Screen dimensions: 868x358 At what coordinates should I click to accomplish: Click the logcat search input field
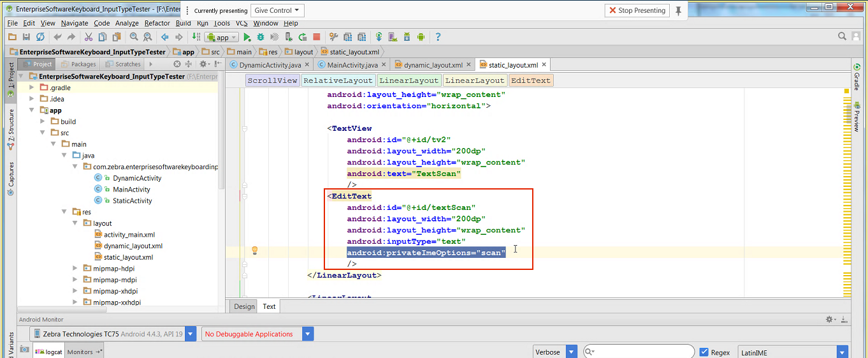pos(644,352)
